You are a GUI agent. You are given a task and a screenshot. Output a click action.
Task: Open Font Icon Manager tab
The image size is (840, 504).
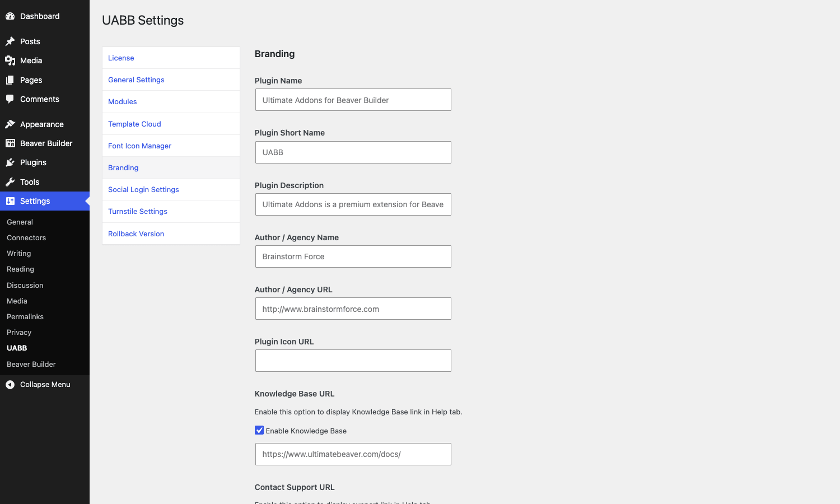pyautogui.click(x=171, y=146)
